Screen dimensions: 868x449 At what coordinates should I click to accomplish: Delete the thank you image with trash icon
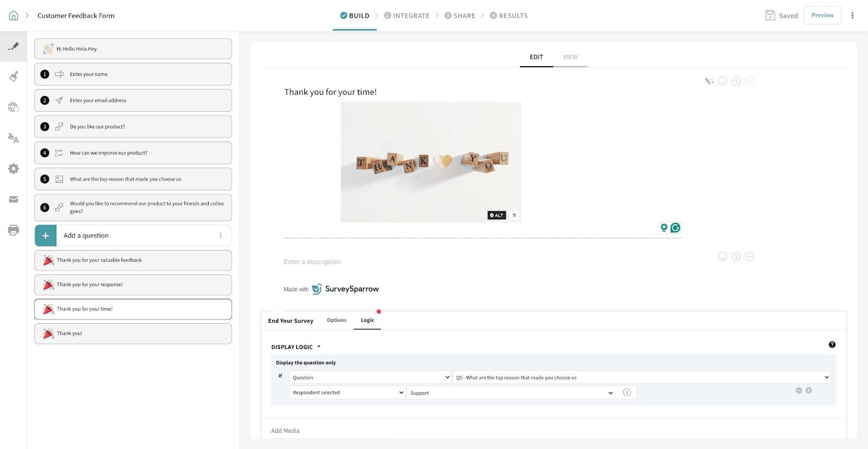[x=514, y=215]
